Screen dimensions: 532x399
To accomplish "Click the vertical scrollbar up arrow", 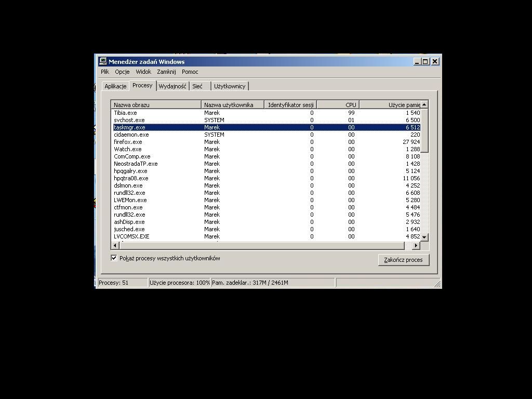I will click(x=424, y=104).
